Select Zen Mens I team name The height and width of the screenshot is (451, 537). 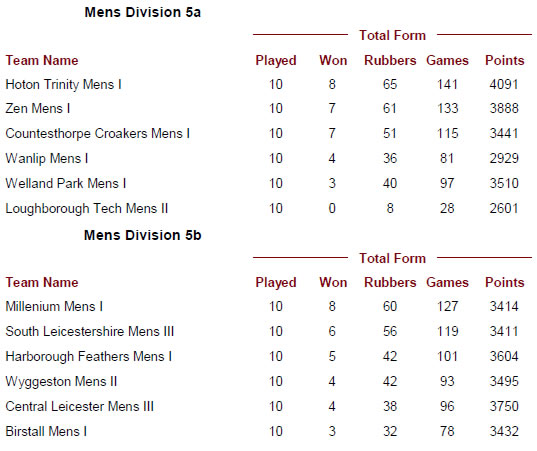38,109
